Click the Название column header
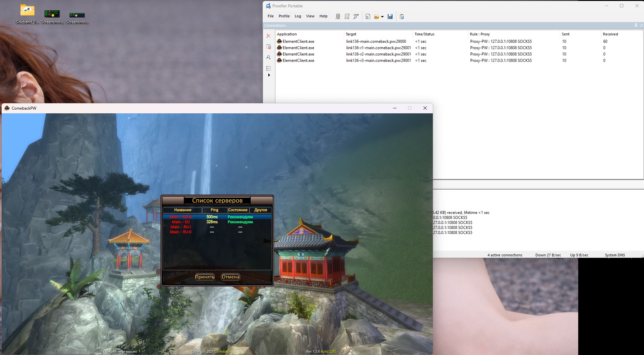 182,210
